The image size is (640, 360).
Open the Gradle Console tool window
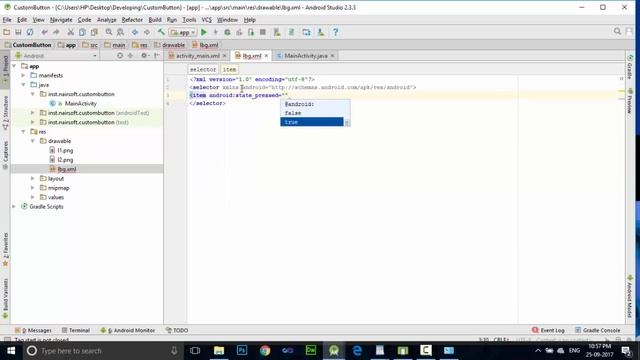(x=598, y=330)
